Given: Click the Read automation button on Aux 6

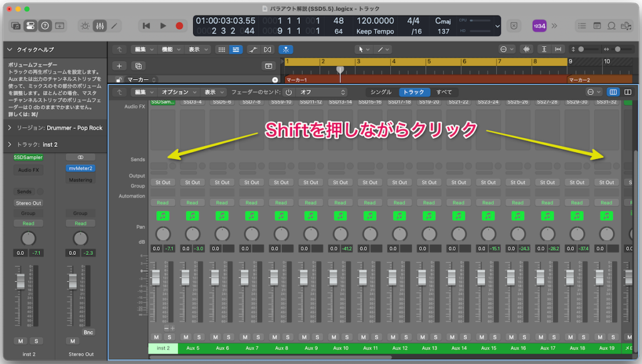Looking at the screenshot, I should point(221,204).
